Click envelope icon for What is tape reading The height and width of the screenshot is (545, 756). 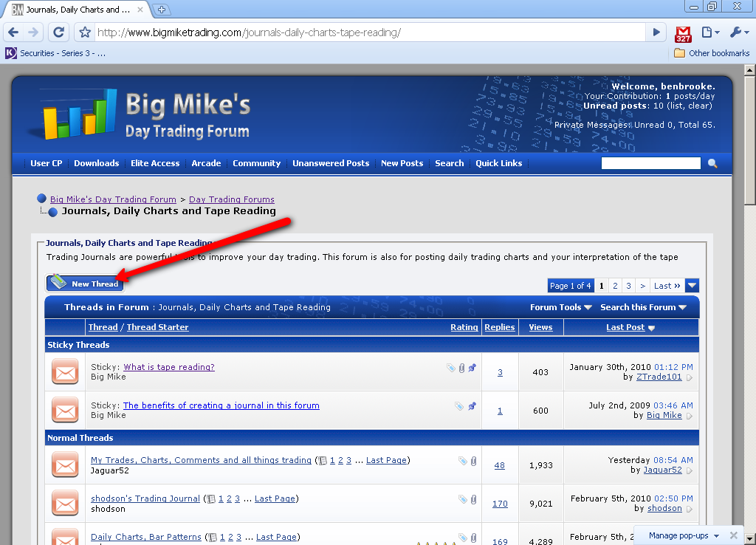point(65,372)
